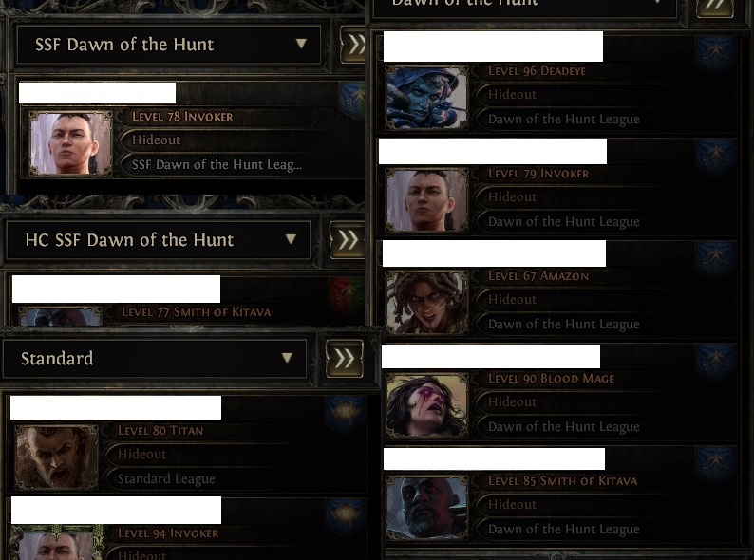Screen dimensions: 754x560
Task: Select the Level 94 Invoker character entry
Action: (187, 529)
